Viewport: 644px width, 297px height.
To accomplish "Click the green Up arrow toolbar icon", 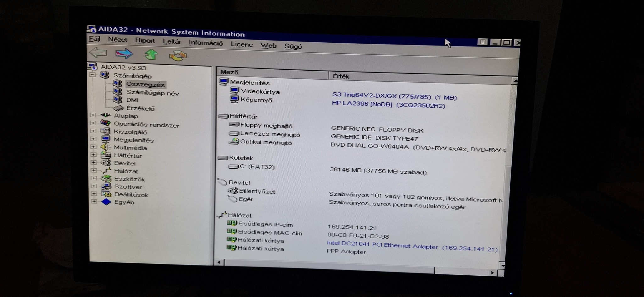I will tap(151, 55).
